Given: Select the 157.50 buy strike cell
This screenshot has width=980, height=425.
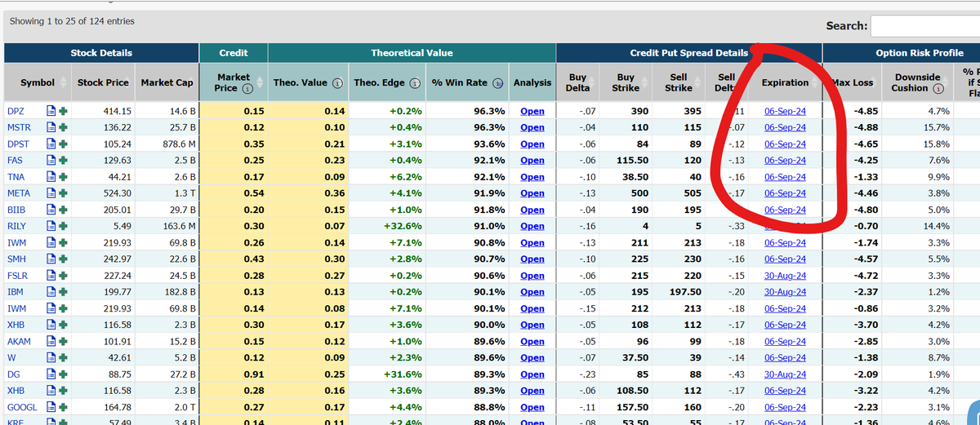Looking at the screenshot, I should [626, 407].
